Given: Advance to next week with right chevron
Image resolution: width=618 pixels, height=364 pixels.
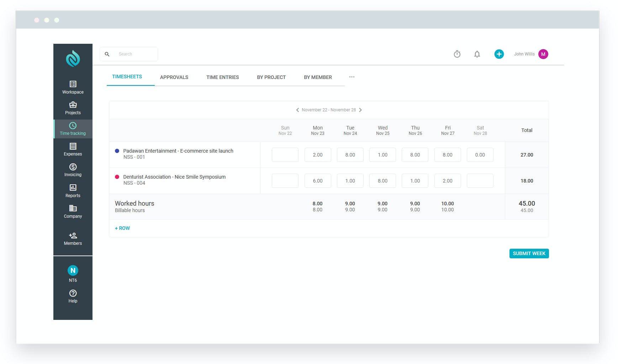Looking at the screenshot, I should [360, 110].
